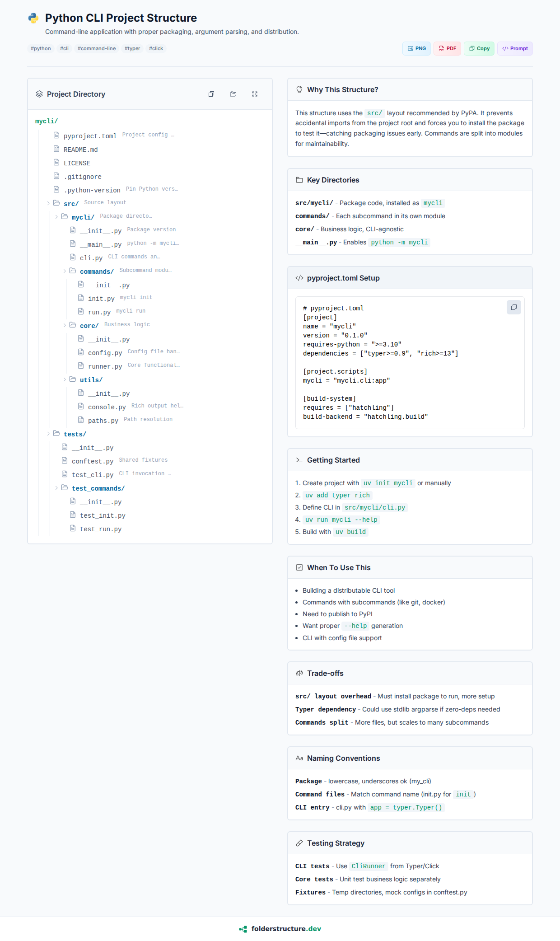This screenshot has width=560, height=941.
Task: Click the #command-line tag
Action: tap(97, 48)
